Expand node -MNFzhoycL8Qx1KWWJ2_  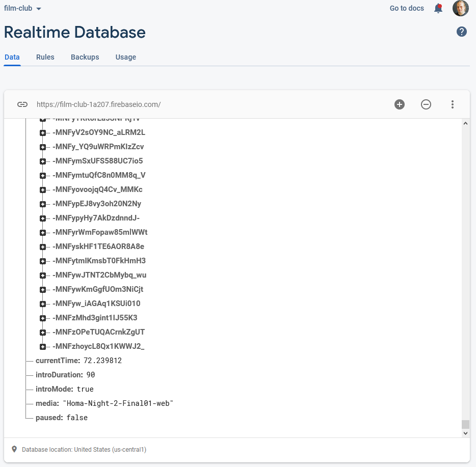pyautogui.click(x=43, y=347)
